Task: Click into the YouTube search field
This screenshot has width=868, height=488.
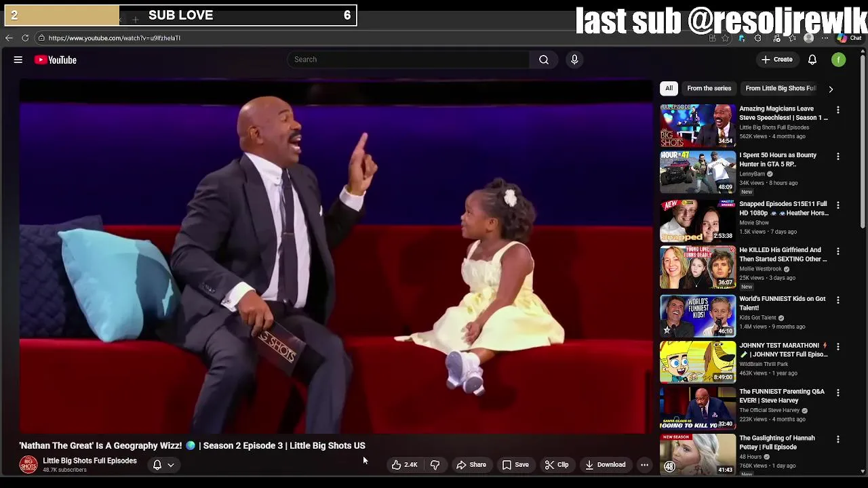Action: click(x=409, y=60)
